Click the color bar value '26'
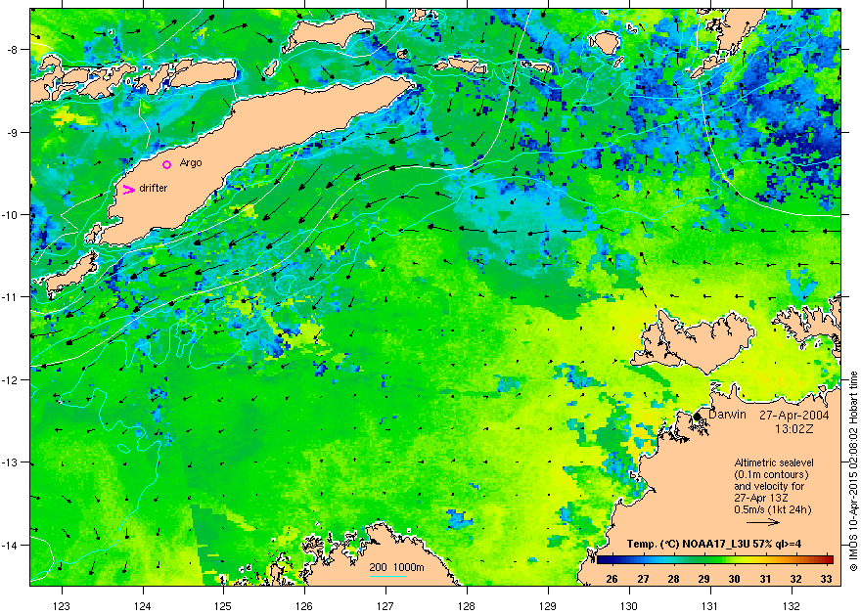861x616 pixels. pyautogui.click(x=612, y=578)
